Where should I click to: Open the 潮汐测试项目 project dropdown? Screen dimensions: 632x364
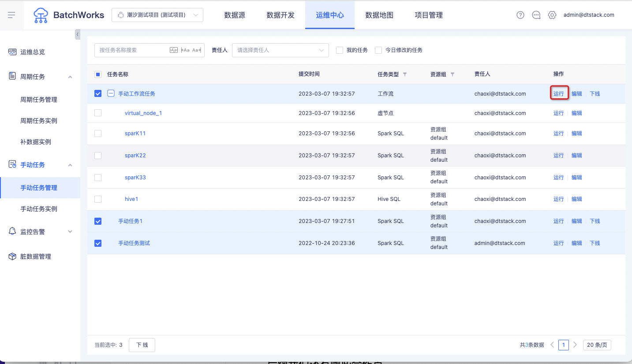[157, 15]
